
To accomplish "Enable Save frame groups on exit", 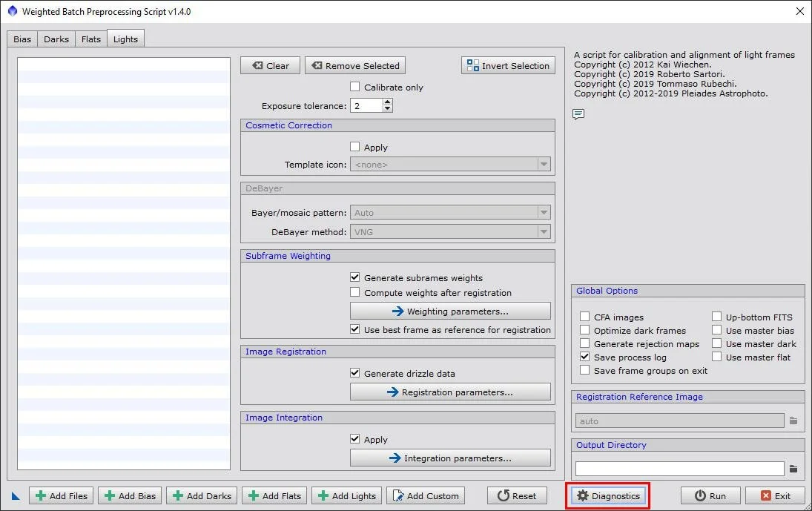I will click(584, 370).
